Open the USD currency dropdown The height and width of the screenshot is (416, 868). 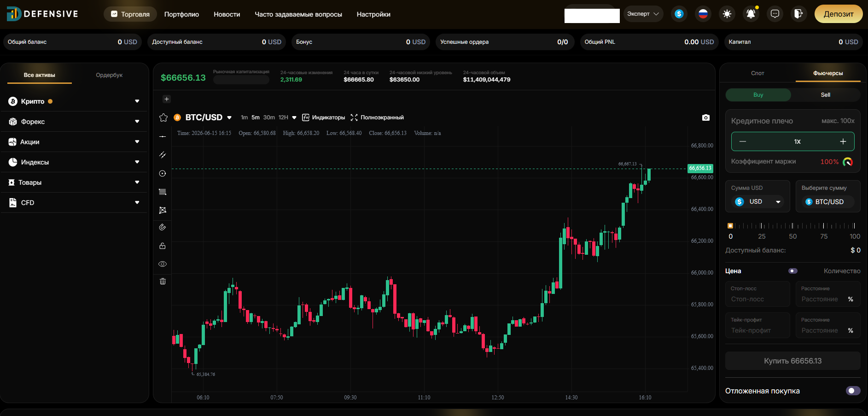point(758,202)
